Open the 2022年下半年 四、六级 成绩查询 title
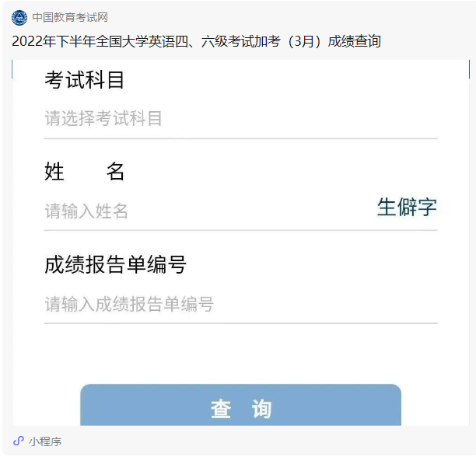The height and width of the screenshot is (457, 476). pos(196,41)
